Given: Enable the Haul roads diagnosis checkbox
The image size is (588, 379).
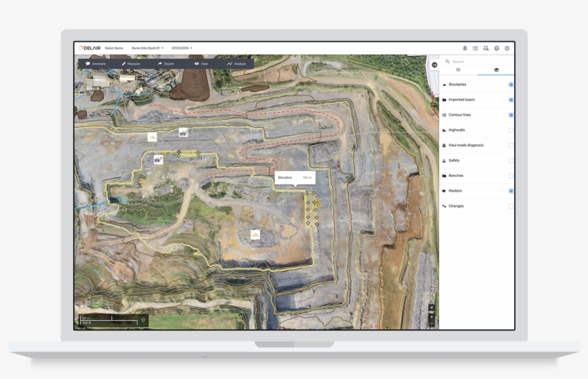Looking at the screenshot, I should click(511, 146).
